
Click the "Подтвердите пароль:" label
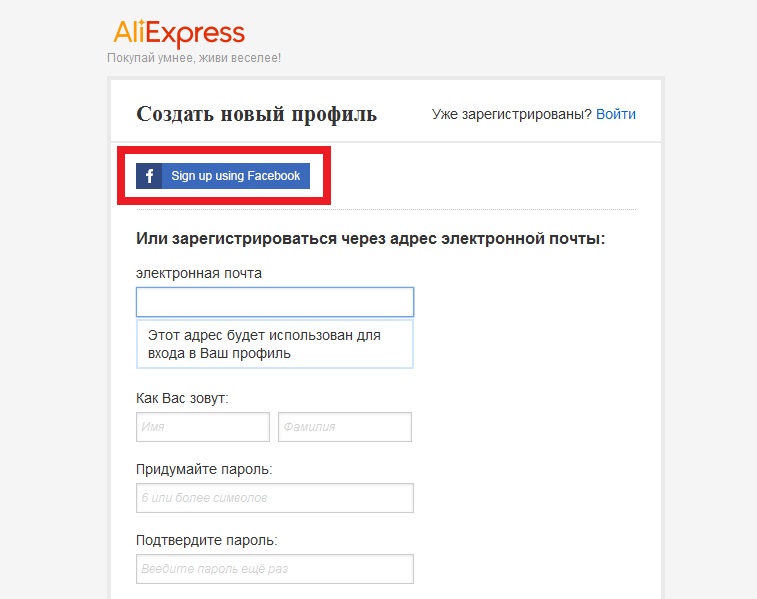tap(207, 540)
